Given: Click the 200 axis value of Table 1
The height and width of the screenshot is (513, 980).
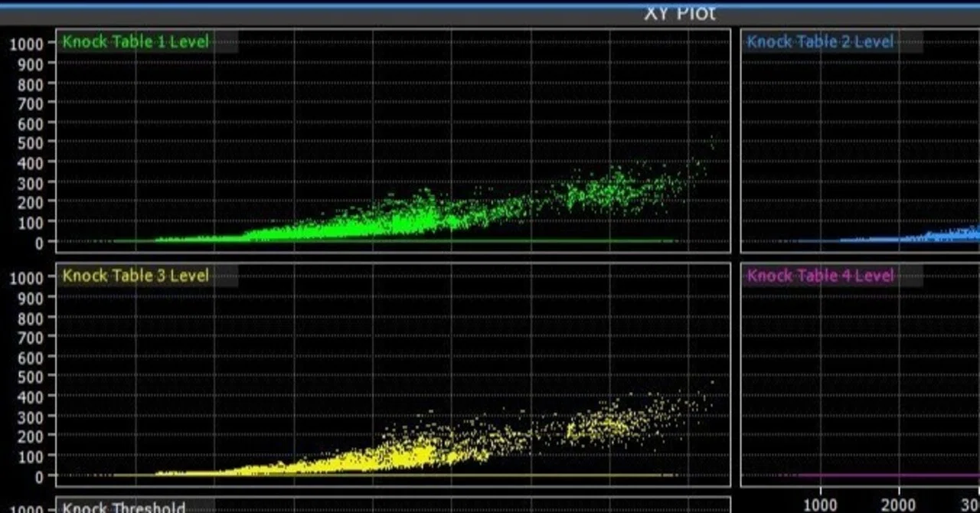Looking at the screenshot, I should coord(33,202).
